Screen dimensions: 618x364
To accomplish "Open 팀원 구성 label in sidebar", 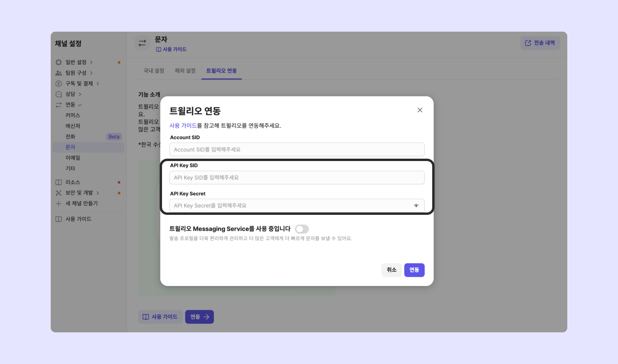I will click(x=76, y=73).
